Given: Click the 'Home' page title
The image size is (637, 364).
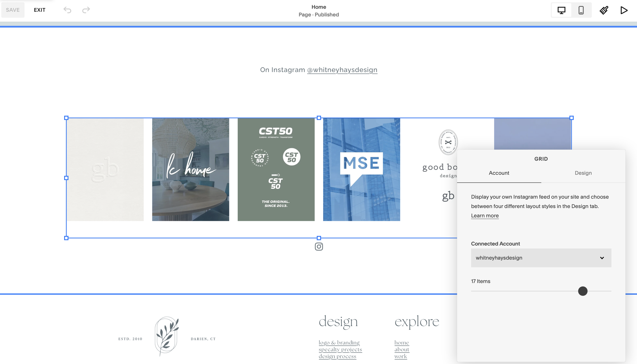Looking at the screenshot, I should (319, 7).
